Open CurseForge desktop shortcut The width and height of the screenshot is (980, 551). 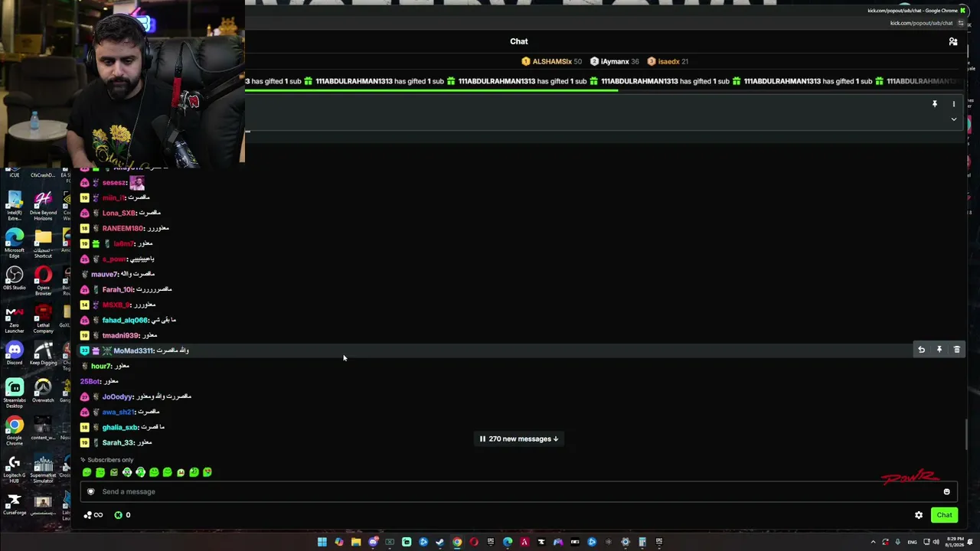click(x=15, y=505)
